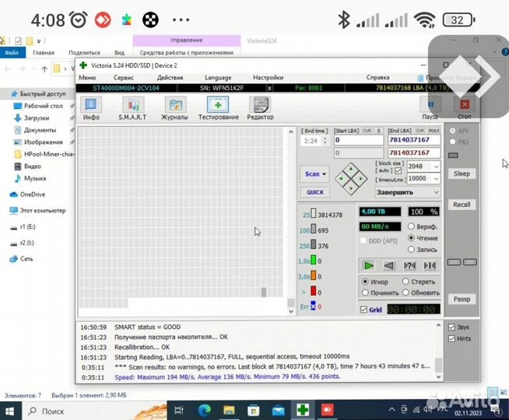Open the Scan button dropdown arrow
This screenshot has height=420, width=509.
click(324, 174)
